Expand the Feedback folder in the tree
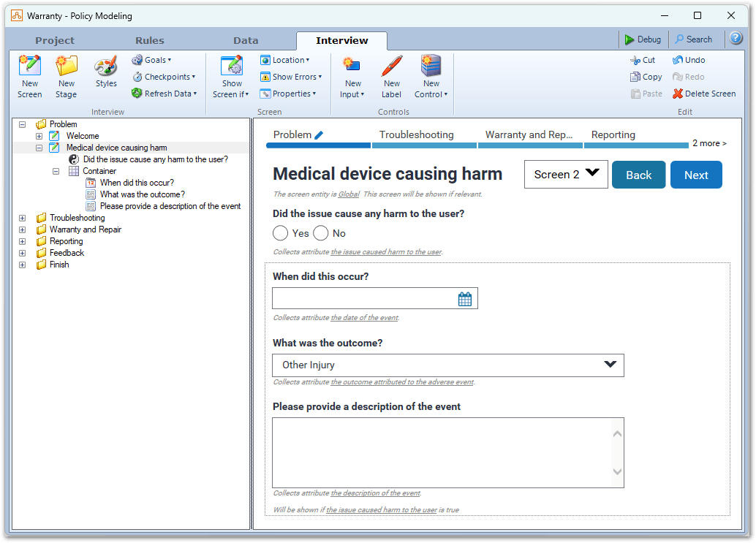756x543 pixels. [23, 252]
